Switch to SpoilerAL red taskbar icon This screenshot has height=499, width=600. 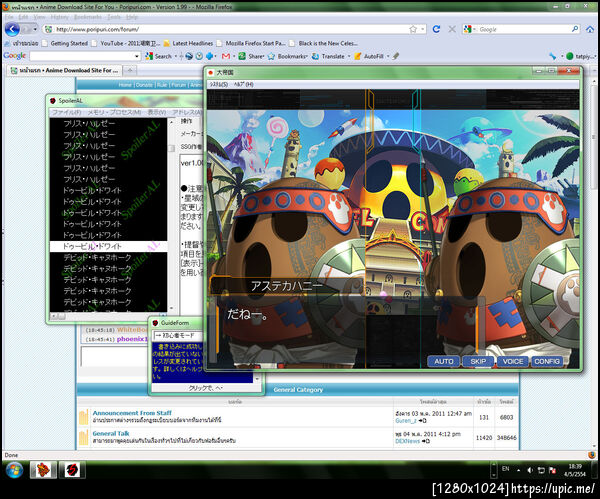pyautogui.click(x=72, y=470)
